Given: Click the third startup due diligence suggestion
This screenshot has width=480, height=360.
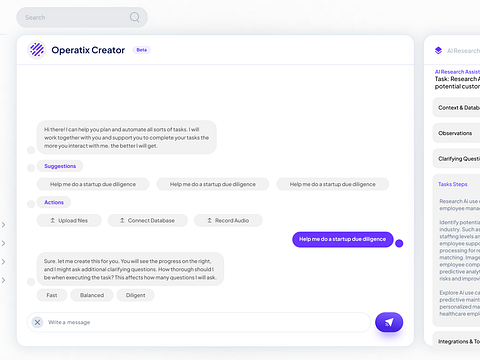Looking at the screenshot, I should (332, 184).
